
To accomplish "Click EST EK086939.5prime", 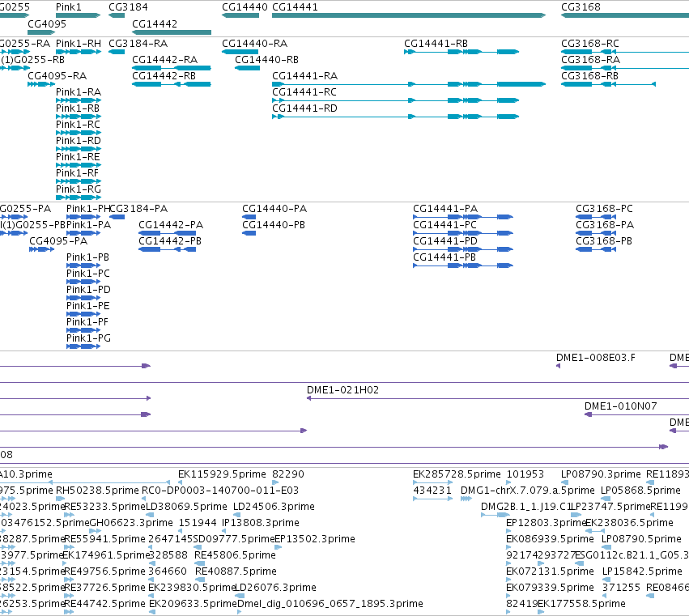I will tap(508, 547).
